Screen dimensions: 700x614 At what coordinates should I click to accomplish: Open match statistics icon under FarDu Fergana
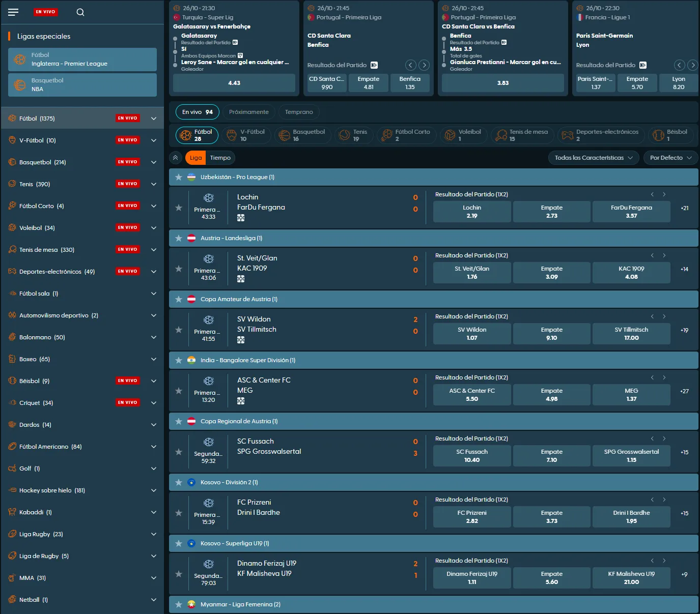pos(241,218)
